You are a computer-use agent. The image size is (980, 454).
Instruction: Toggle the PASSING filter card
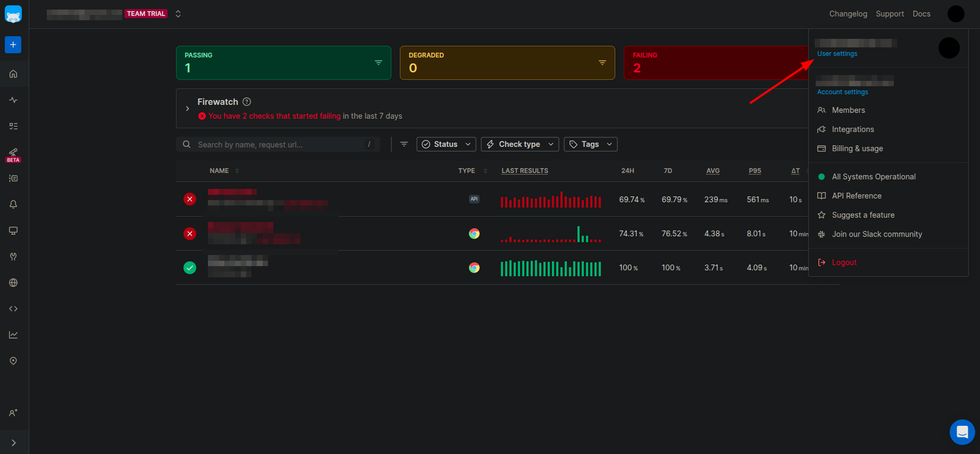tap(283, 63)
